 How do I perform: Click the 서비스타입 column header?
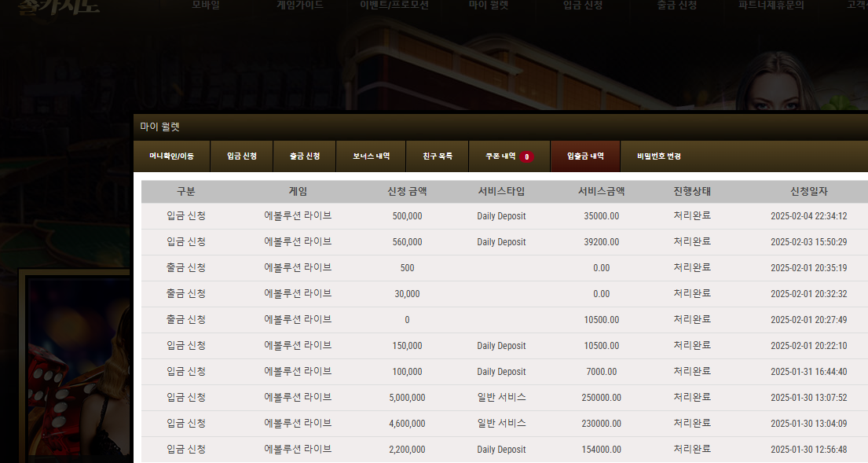(x=501, y=191)
